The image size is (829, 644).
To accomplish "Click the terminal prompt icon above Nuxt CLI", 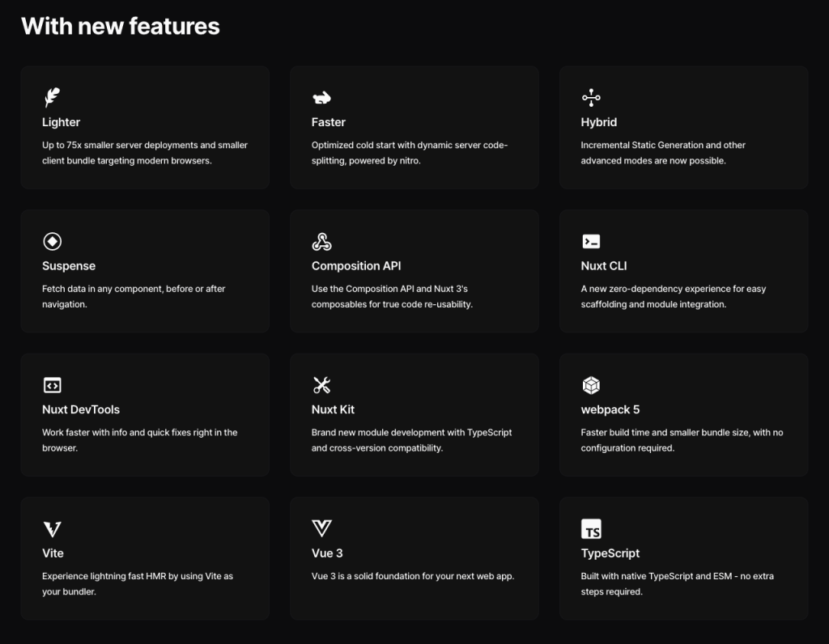I will (591, 241).
